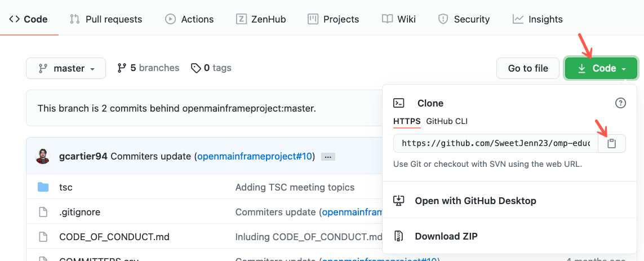Open openmainframeproject#10 link in commit header
Screen dimensions: 644x261
pos(255,156)
